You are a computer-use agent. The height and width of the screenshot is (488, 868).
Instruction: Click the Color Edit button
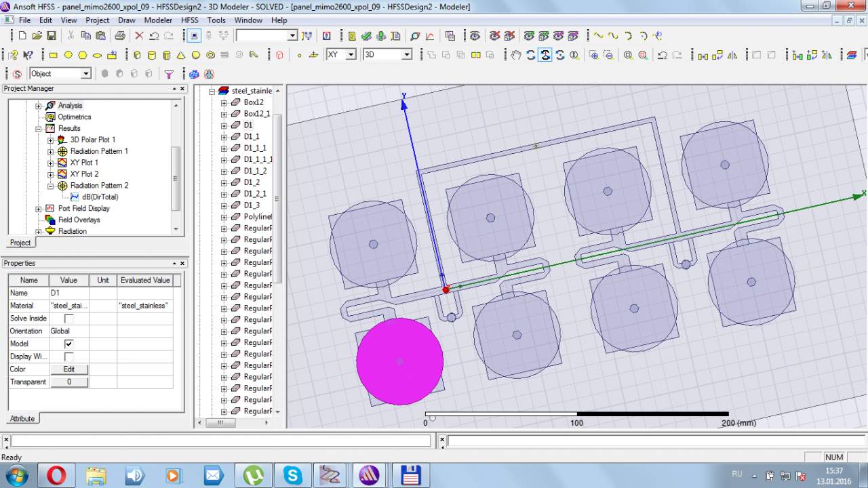click(69, 369)
